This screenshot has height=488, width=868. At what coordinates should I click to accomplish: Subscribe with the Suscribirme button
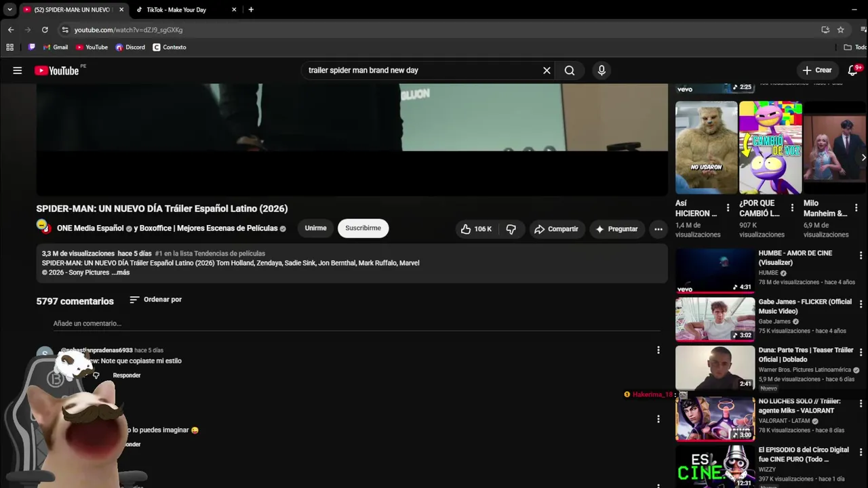pos(363,228)
